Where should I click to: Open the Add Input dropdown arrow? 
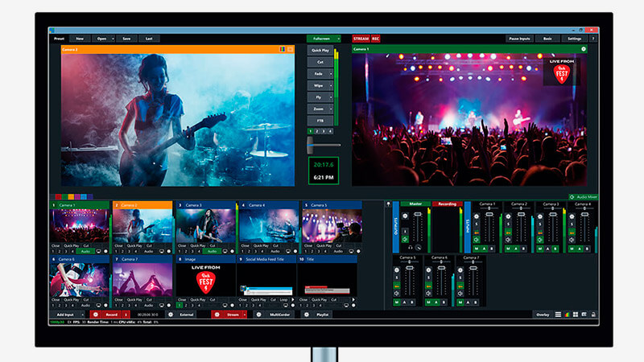pos(84,315)
